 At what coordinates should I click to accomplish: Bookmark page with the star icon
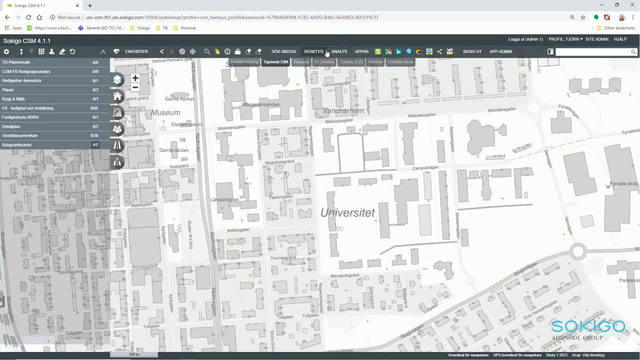(x=583, y=18)
